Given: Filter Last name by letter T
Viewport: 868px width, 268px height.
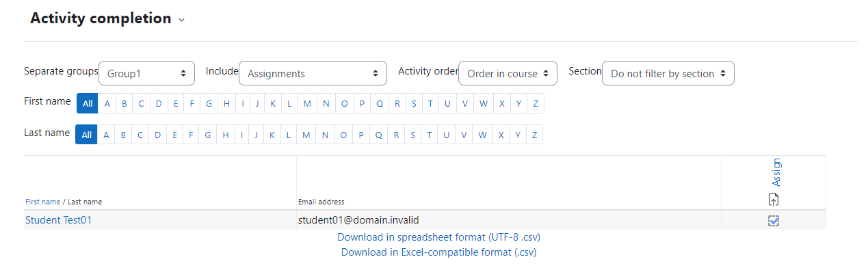Looking at the screenshot, I should click(x=430, y=135).
